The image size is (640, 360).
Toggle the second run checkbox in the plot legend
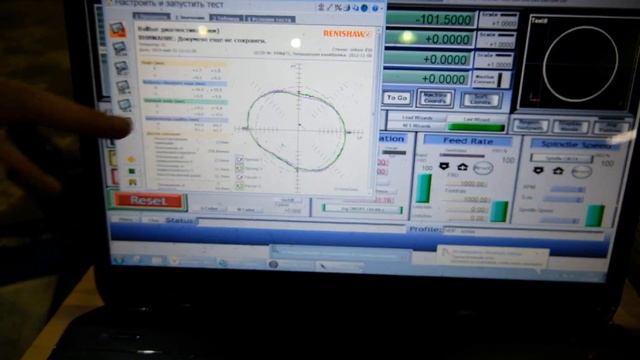239,168
